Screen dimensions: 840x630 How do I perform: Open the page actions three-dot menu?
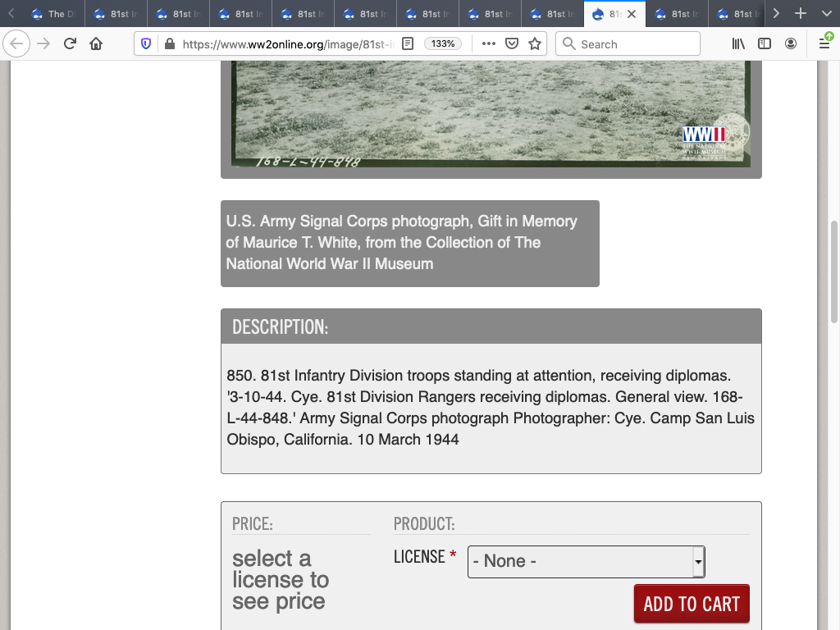[489, 44]
